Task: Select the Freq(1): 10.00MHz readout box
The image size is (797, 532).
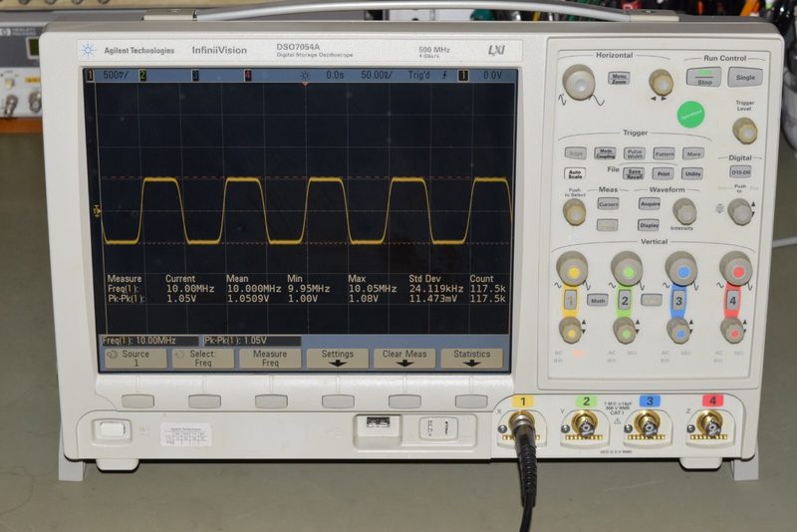Action: (148, 341)
